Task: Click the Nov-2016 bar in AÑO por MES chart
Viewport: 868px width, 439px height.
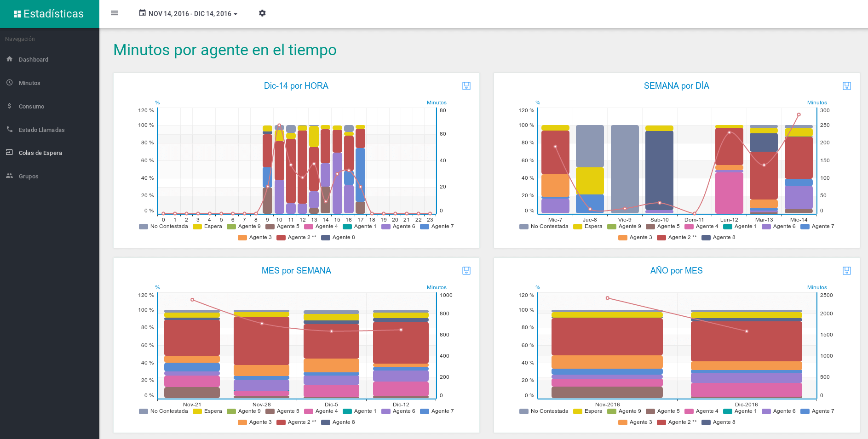Action: [607, 354]
